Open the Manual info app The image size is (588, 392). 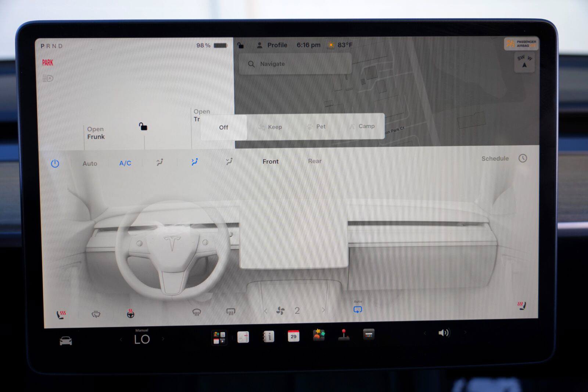pyautogui.click(x=269, y=336)
